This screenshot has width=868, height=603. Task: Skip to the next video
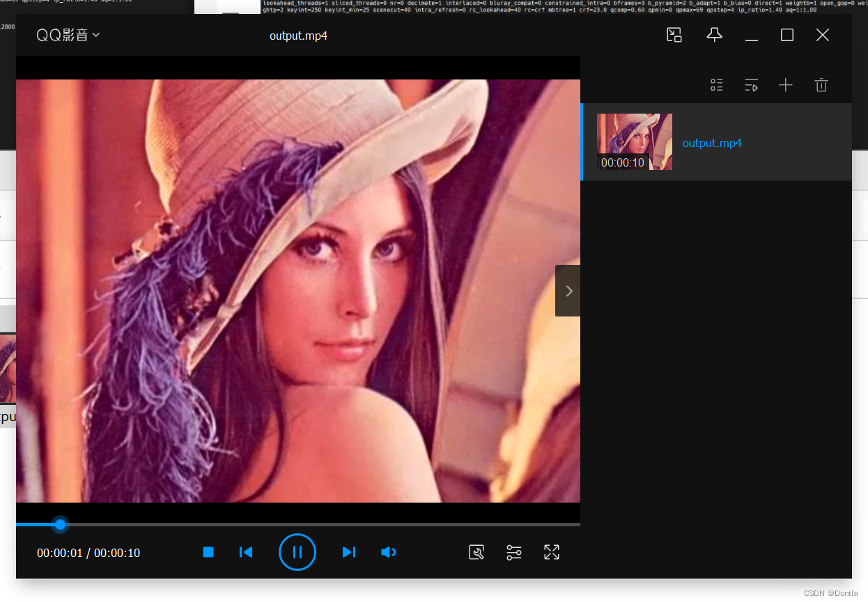pyautogui.click(x=349, y=552)
